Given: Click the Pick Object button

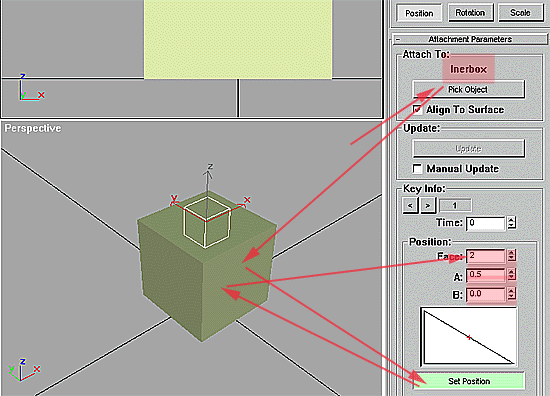Looking at the screenshot, I should (x=468, y=90).
